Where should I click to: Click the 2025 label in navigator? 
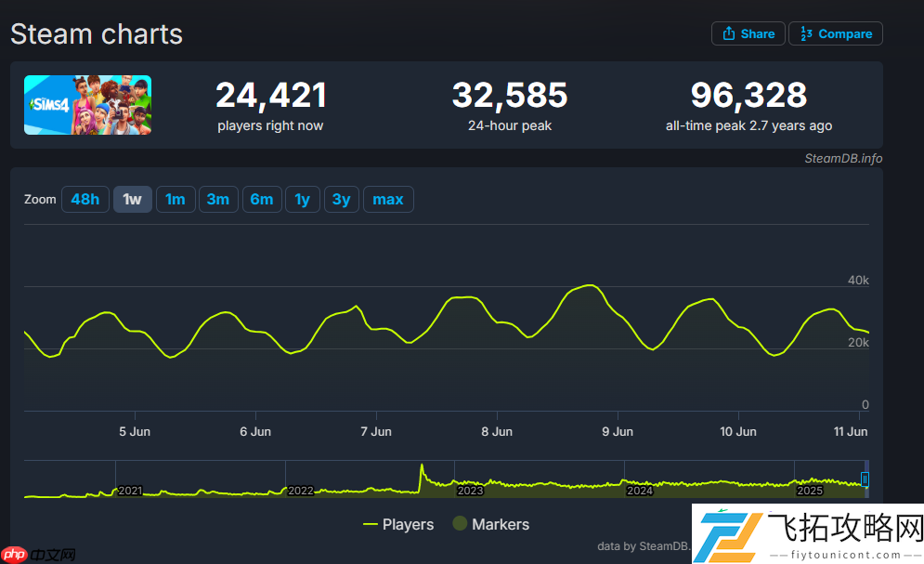point(810,491)
